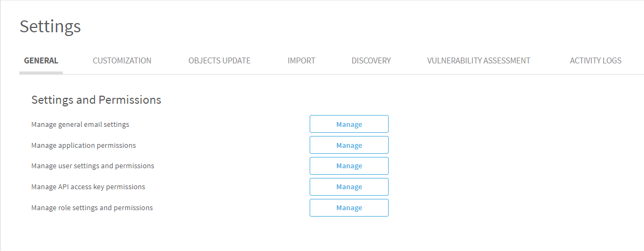Switch to the Customization tab
Screen dimensions: 644x251
pos(122,61)
